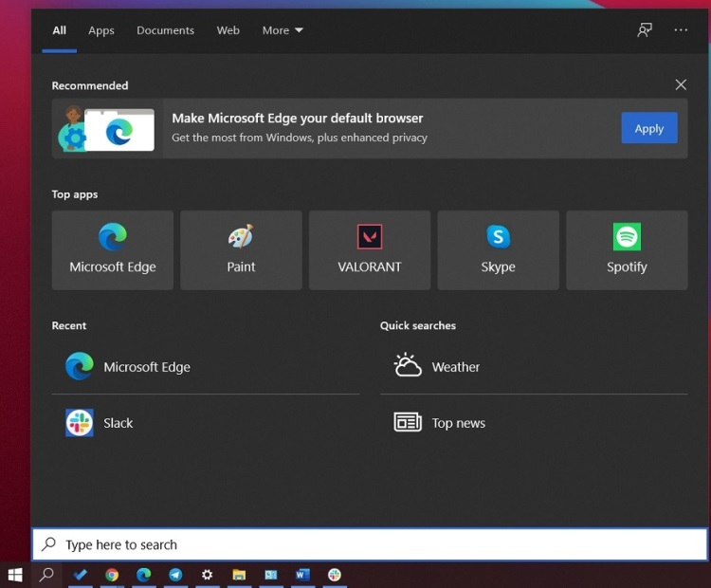This screenshot has width=711, height=588.
Task: Click the Windows Start button
Action: (15, 575)
